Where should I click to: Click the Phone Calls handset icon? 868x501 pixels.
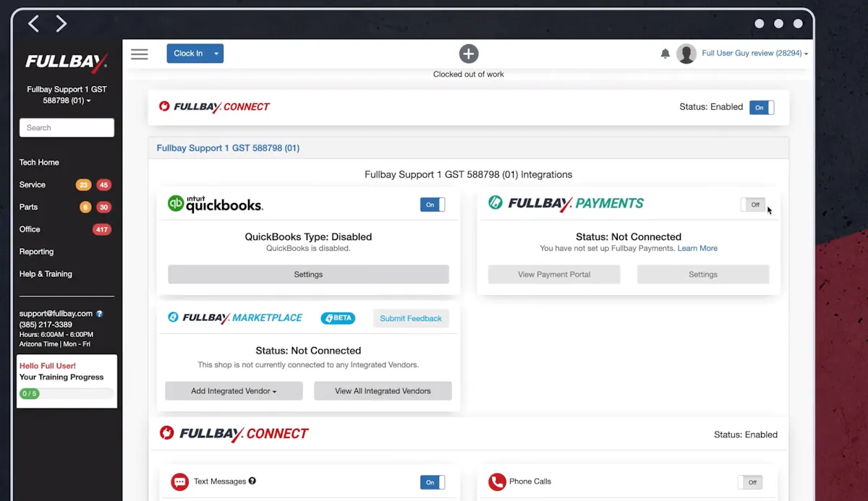pyautogui.click(x=497, y=481)
